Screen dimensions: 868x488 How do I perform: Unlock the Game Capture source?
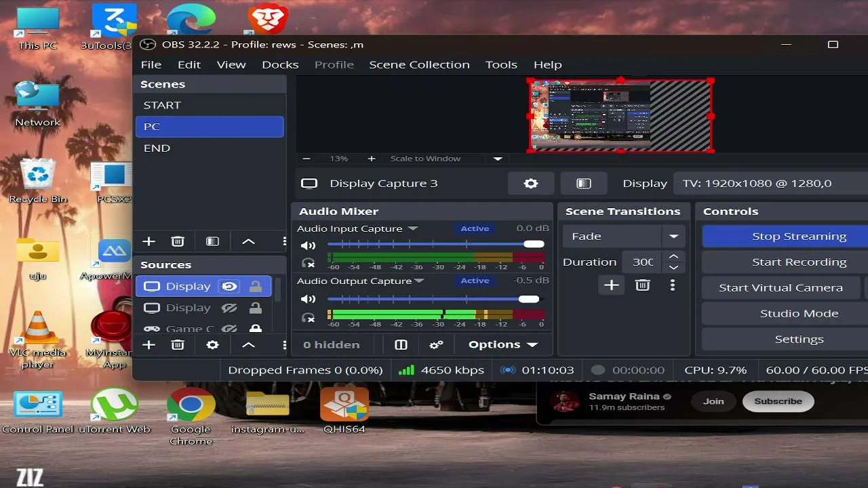pos(256,329)
